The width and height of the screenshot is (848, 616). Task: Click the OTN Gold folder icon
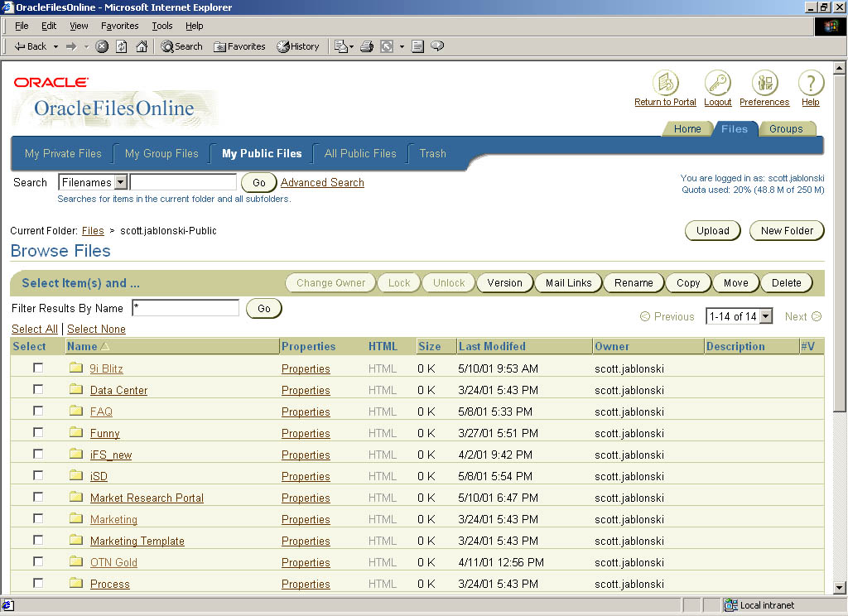76,562
